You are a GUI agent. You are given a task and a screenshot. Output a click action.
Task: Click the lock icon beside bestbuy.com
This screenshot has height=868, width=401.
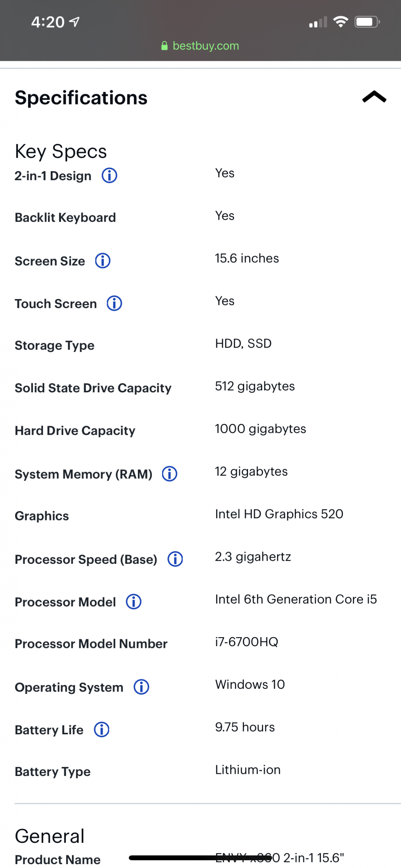pyautogui.click(x=164, y=46)
